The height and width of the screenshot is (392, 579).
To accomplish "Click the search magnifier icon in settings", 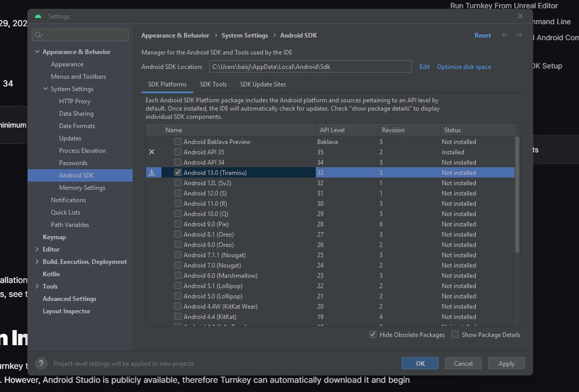I will 39,35.
